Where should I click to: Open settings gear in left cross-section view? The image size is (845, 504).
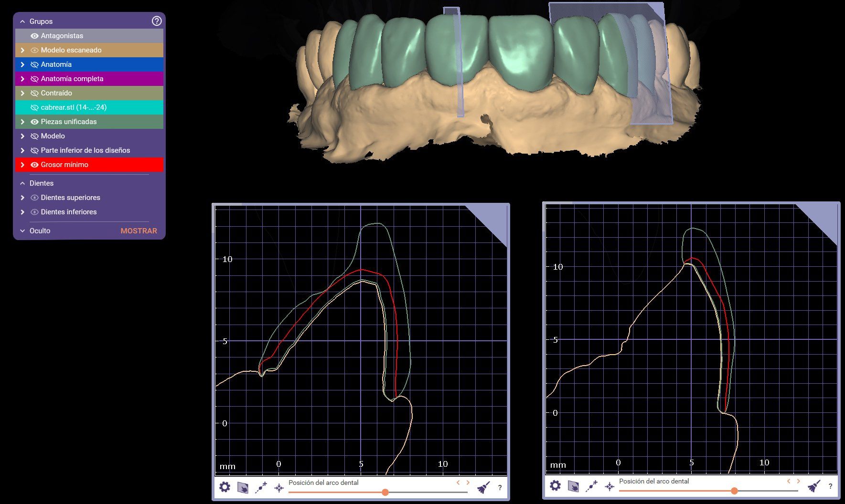(x=225, y=487)
